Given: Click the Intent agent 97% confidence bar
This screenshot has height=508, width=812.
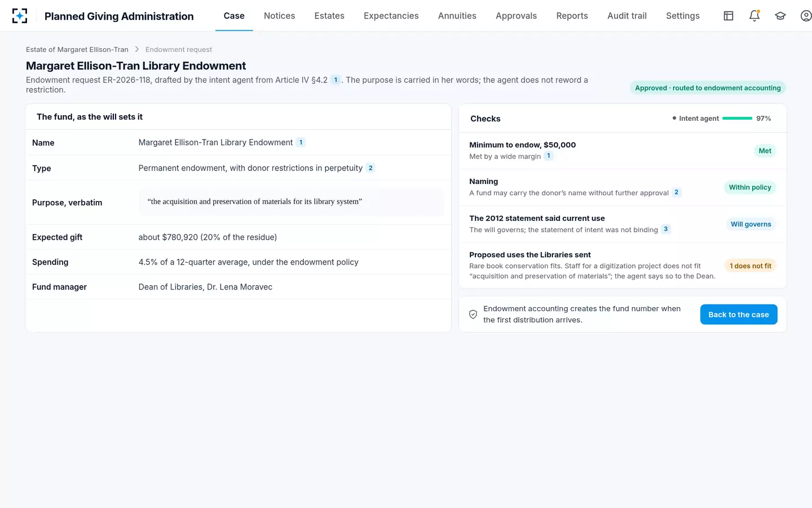Looking at the screenshot, I should [x=737, y=119].
